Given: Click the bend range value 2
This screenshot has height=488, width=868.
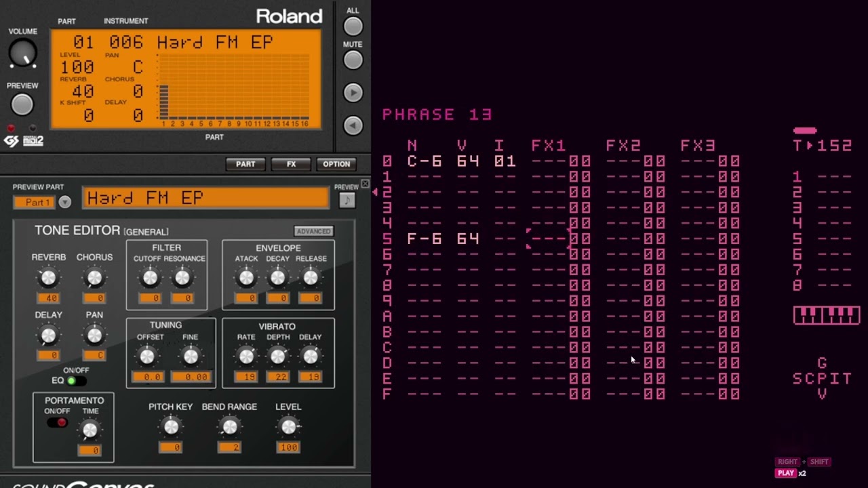Looking at the screenshot, I should (229, 447).
